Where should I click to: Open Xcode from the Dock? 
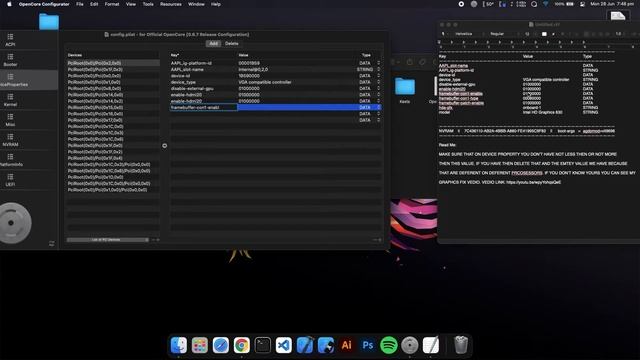click(304, 345)
